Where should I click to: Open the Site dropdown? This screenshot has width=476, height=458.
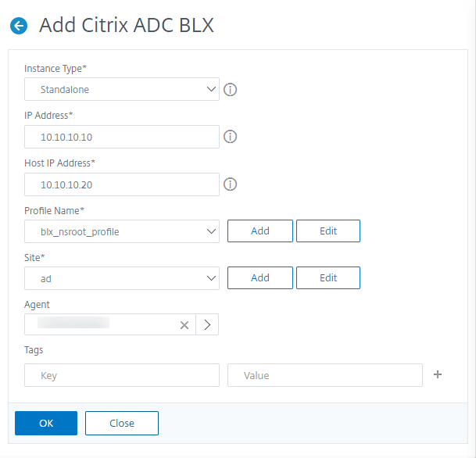[x=122, y=278]
